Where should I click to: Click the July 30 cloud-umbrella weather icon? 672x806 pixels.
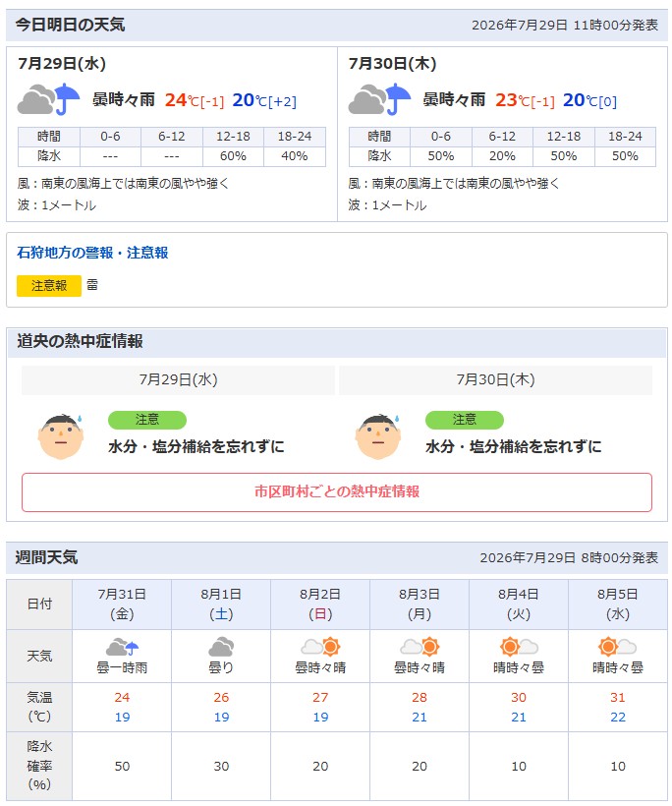tap(379, 98)
